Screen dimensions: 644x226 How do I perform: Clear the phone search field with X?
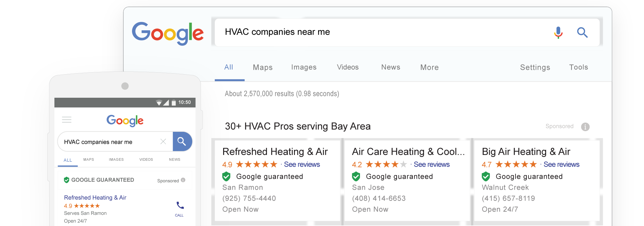click(x=163, y=141)
